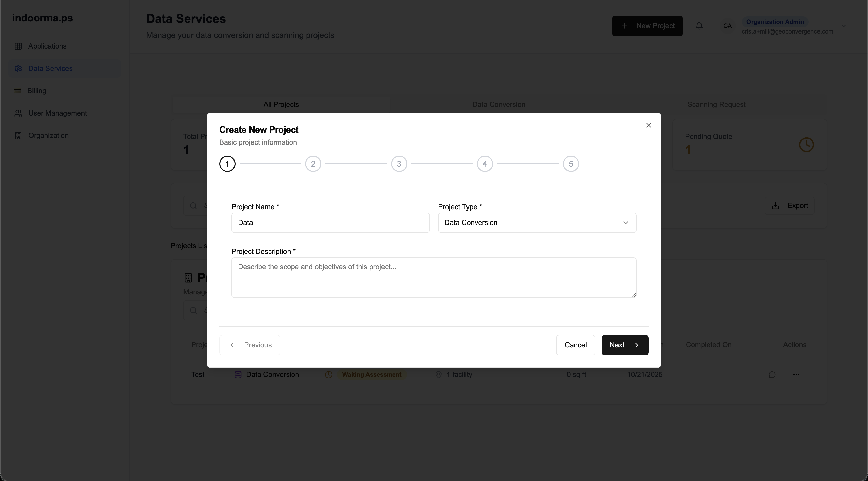The height and width of the screenshot is (481, 868).
Task: Jump to step 2 circle
Action: point(313,164)
